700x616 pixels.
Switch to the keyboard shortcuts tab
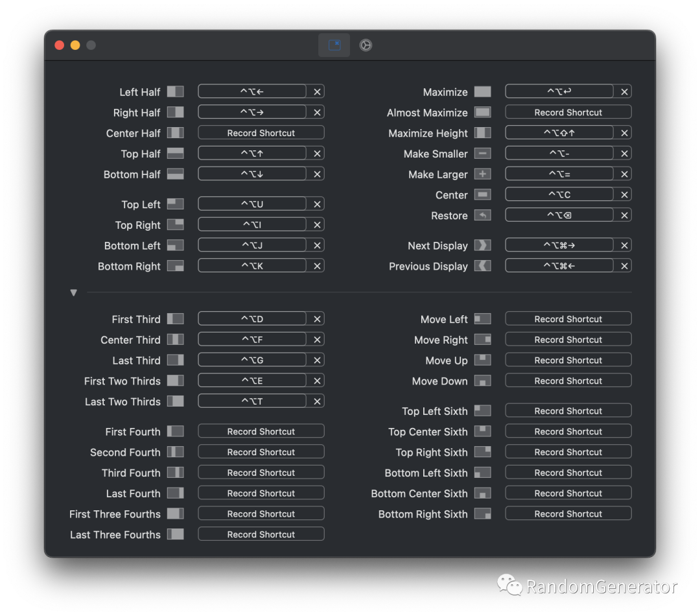[x=334, y=45]
